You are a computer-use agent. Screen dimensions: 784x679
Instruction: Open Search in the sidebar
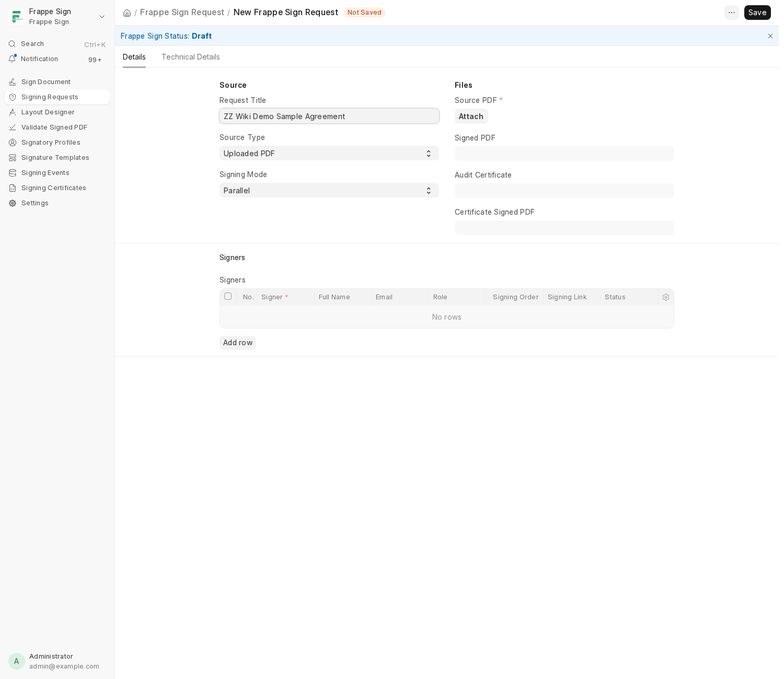[x=57, y=44]
